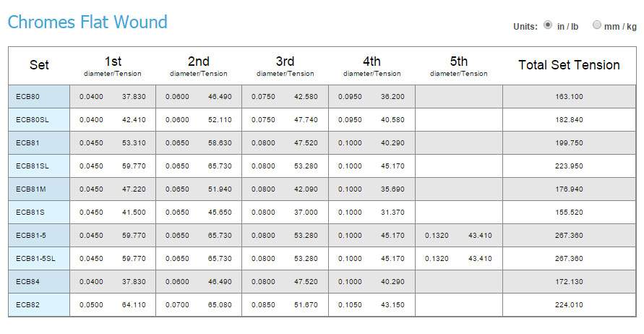The image size is (644, 334).
Task: Click the 5th string column header
Action: [x=459, y=66]
